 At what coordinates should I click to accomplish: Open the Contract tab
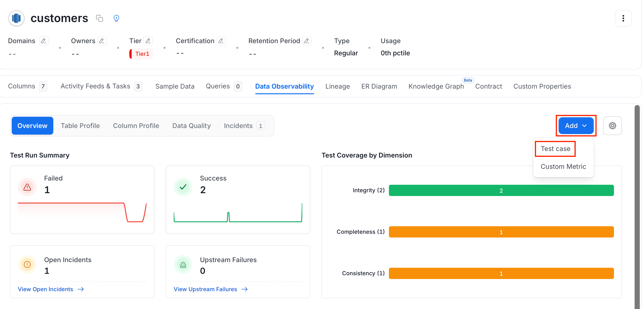(488, 87)
